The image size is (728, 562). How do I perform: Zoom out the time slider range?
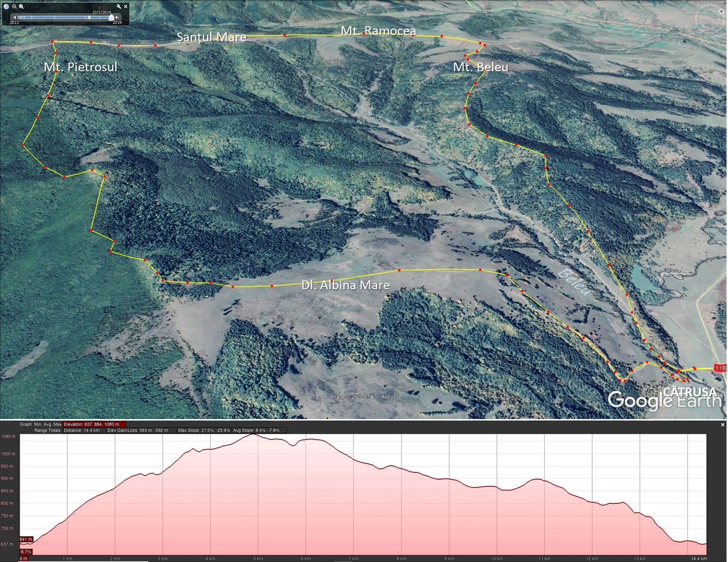pyautogui.click(x=14, y=6)
